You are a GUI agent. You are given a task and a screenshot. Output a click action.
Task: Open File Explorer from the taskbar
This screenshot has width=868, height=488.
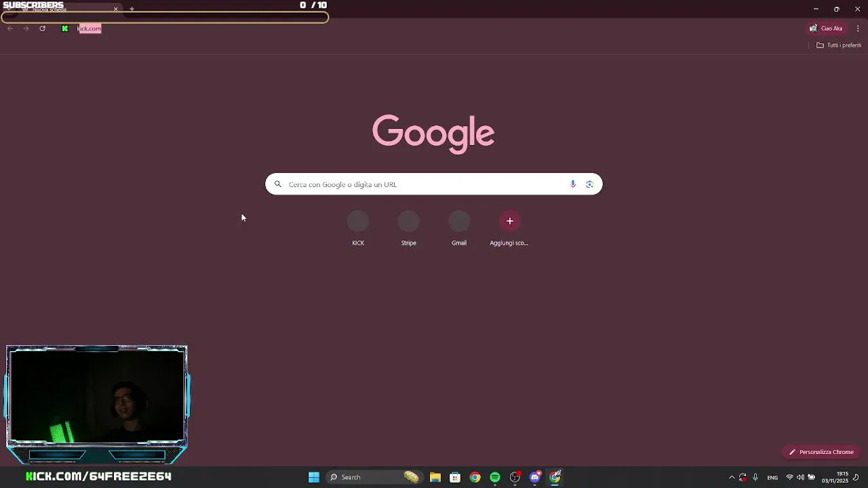pos(435,477)
